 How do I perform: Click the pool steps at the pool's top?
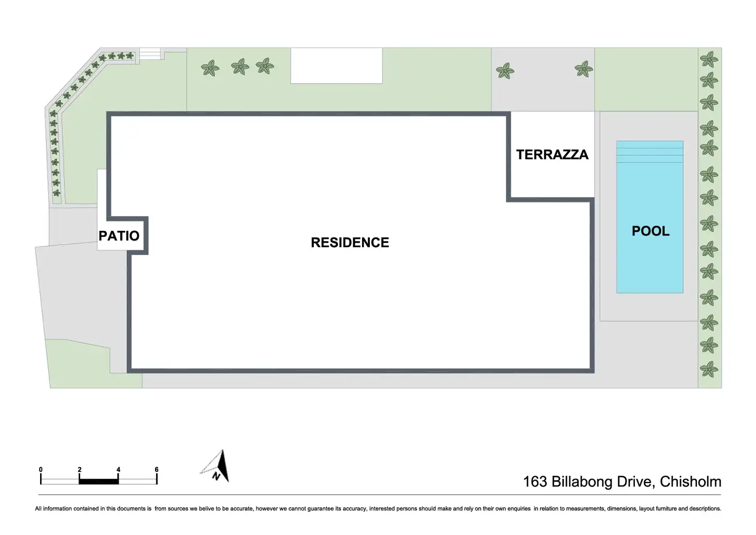tap(650, 152)
